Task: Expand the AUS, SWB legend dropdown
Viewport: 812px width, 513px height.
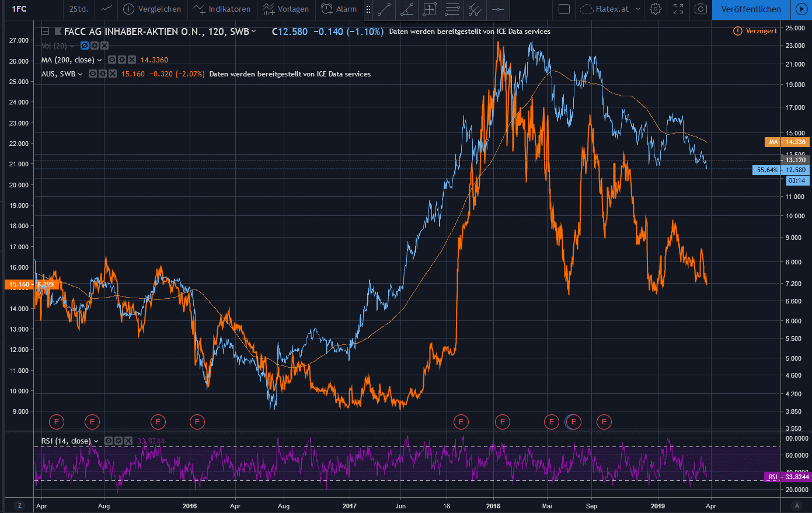Action: click(80, 74)
